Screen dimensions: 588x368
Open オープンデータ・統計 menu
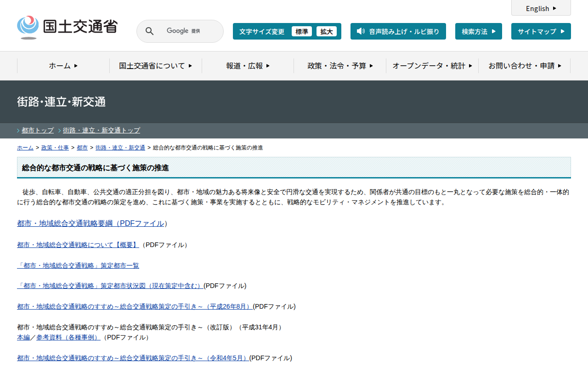[x=432, y=66]
